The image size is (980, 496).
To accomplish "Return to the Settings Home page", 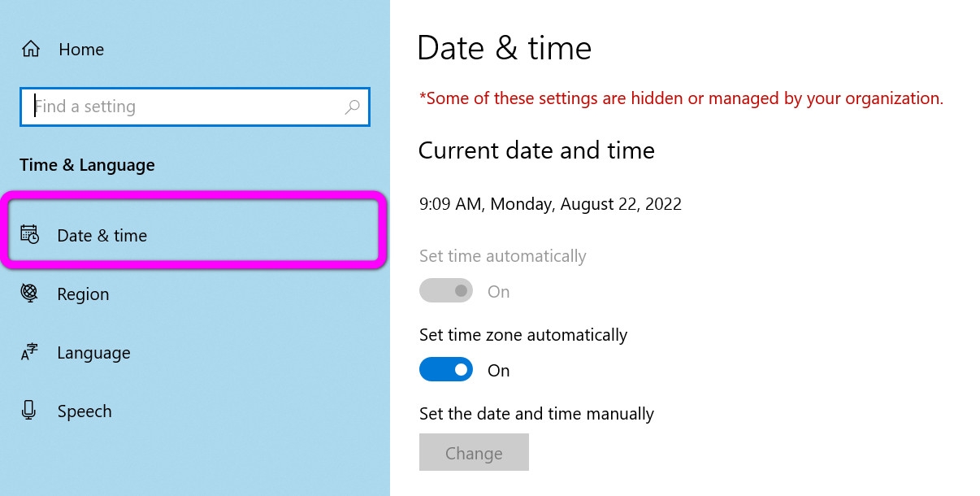I will pos(80,49).
